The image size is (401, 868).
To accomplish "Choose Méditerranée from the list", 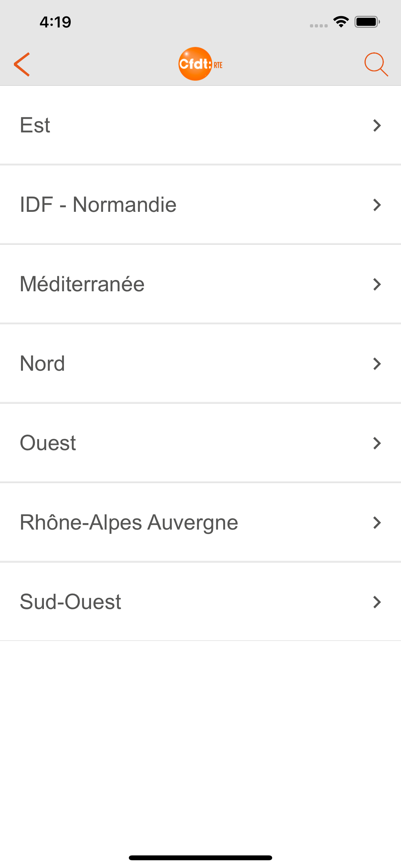I will tap(82, 284).
